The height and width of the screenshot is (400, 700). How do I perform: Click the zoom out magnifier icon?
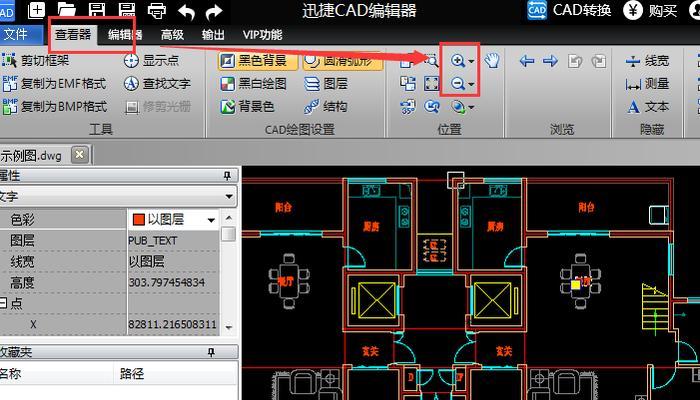(458, 83)
